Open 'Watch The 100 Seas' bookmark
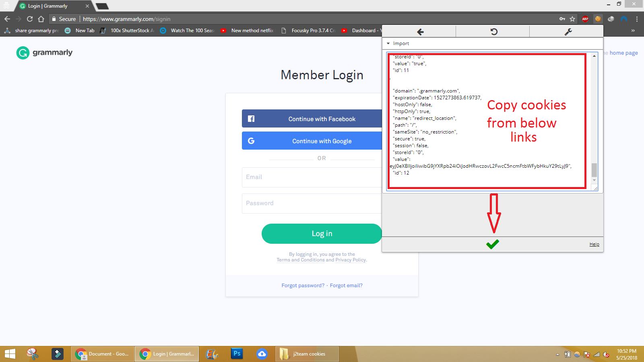644x362 pixels. [x=187, y=31]
